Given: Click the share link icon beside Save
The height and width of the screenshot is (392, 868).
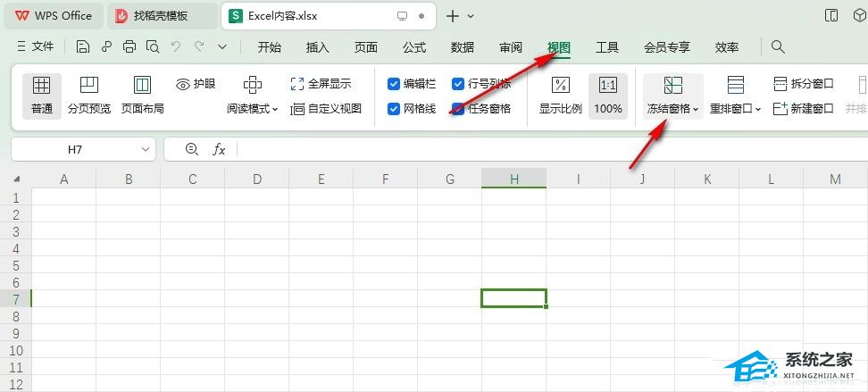Looking at the screenshot, I should pyautogui.click(x=106, y=47).
